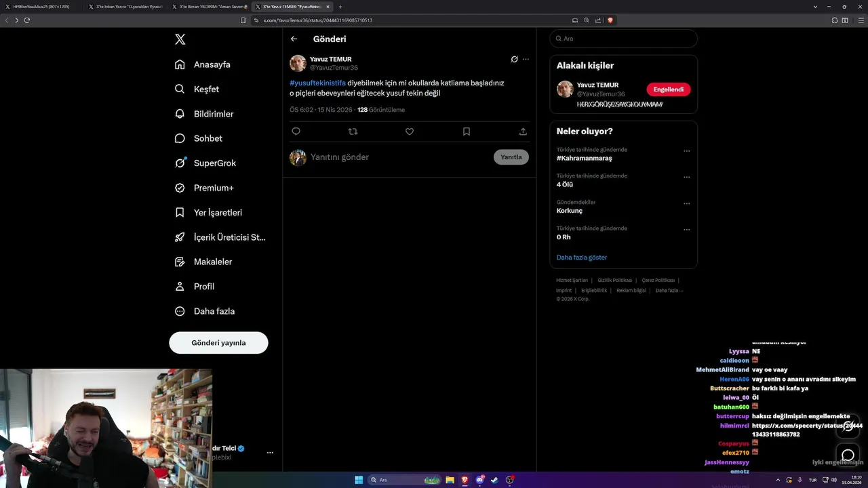This screenshot has height=488, width=868.
Task: Open the Korkunç trending topic
Action: coord(570,211)
